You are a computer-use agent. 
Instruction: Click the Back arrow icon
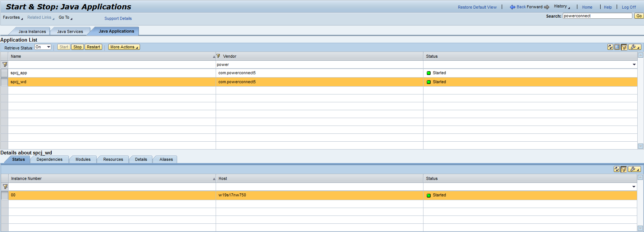(513, 7)
